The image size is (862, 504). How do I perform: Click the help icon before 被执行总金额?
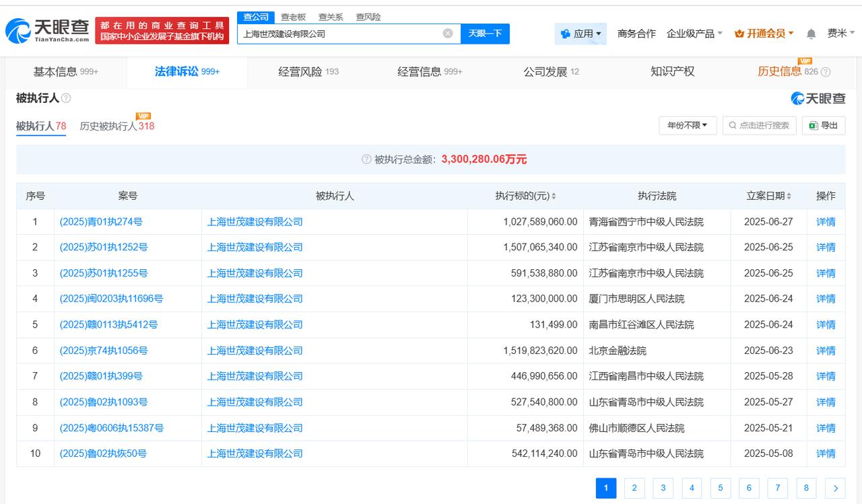366,159
